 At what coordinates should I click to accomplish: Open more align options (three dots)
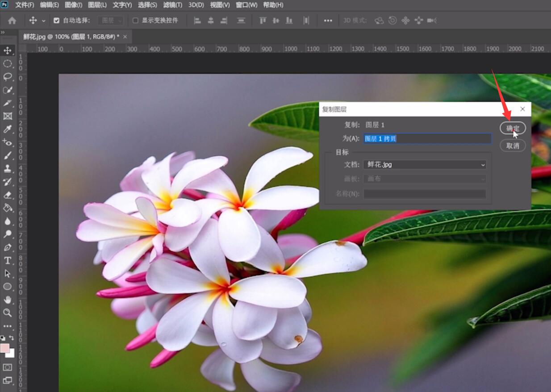(x=328, y=21)
